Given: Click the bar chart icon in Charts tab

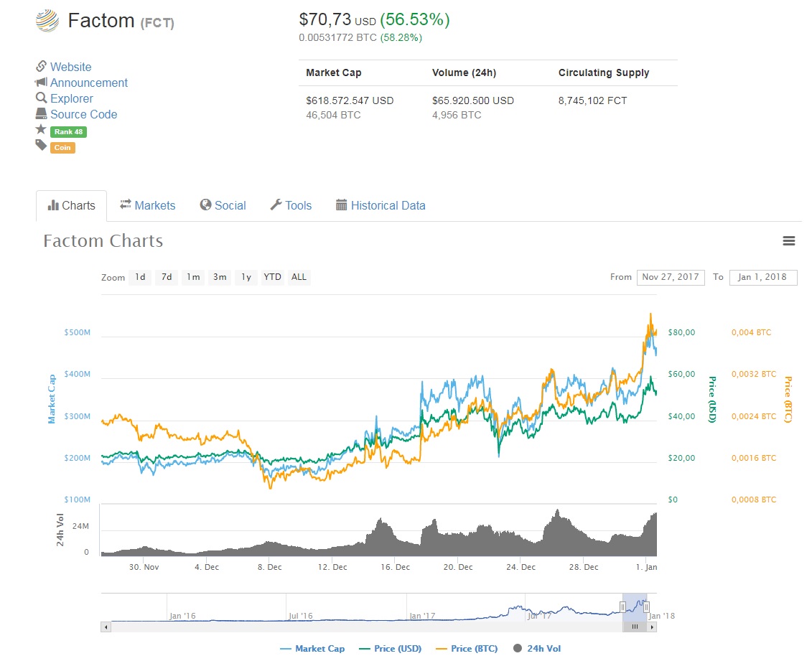Looking at the screenshot, I should pos(53,205).
